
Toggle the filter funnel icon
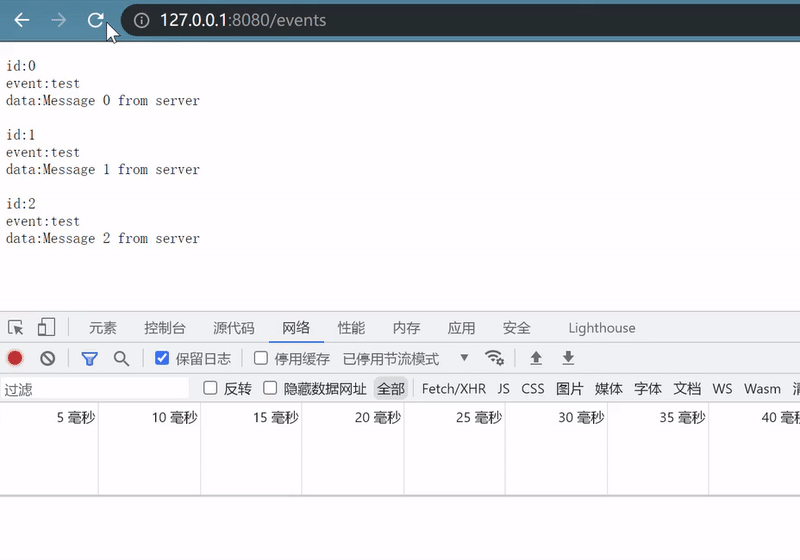[x=90, y=359]
